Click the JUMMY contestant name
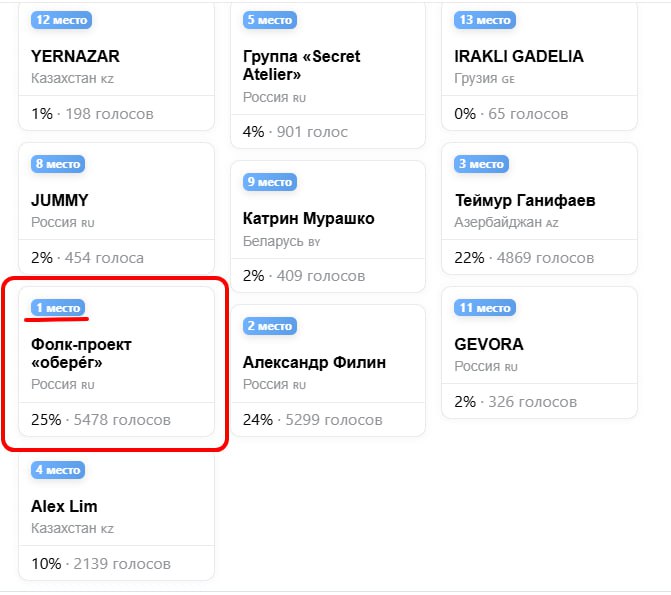 (x=60, y=200)
